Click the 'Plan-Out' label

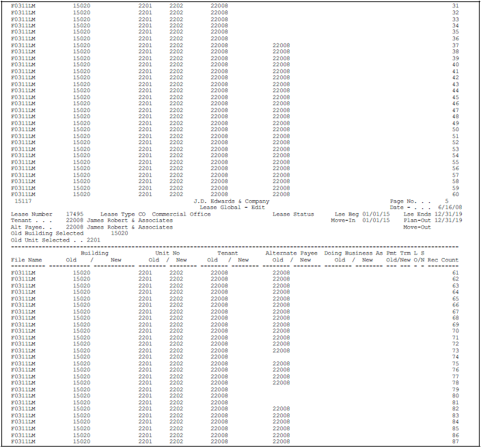(417, 220)
